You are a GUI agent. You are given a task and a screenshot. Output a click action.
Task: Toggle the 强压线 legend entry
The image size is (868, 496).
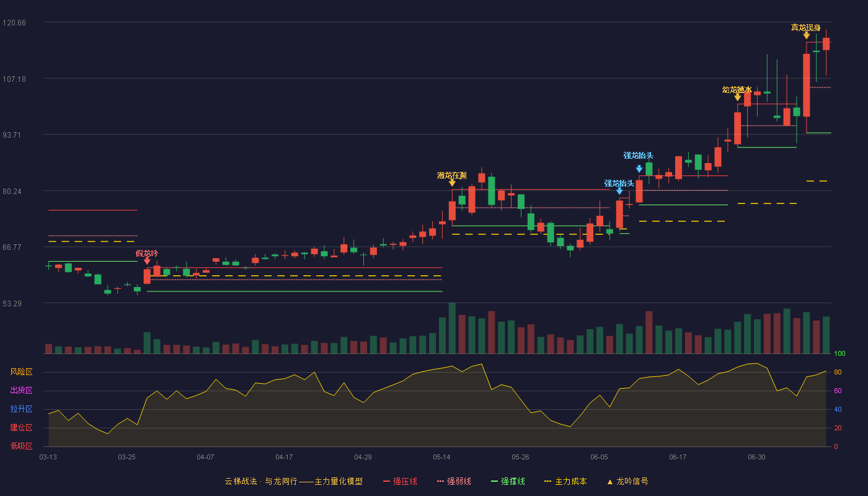pos(400,481)
